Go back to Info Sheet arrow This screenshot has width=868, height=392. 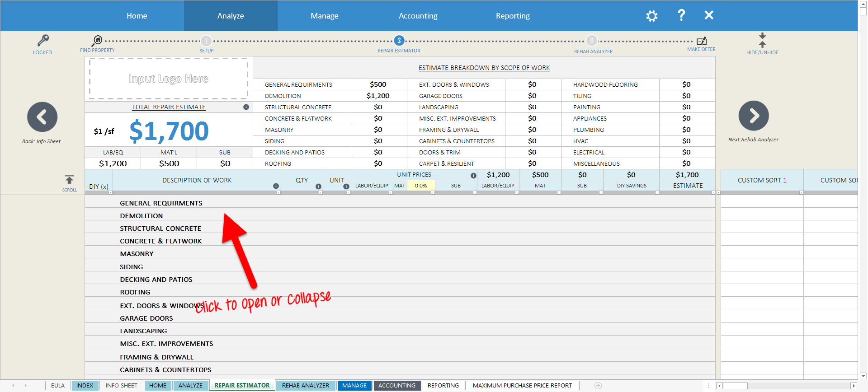pyautogui.click(x=42, y=117)
